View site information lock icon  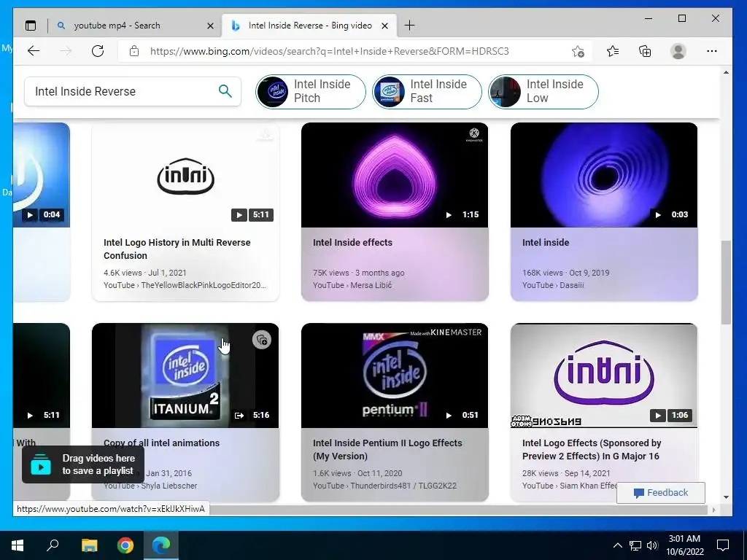(x=134, y=51)
